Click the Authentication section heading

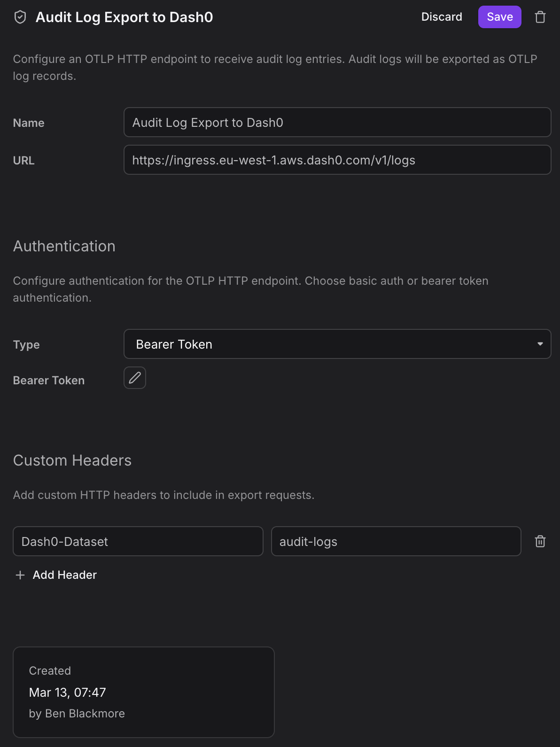click(x=64, y=246)
